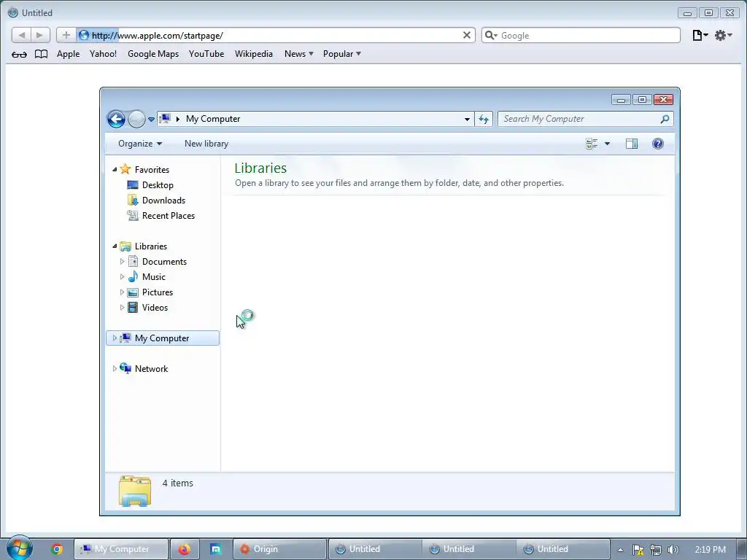Expand the My Computer tree node
Image resolution: width=747 pixels, height=560 pixels.
[x=115, y=338]
